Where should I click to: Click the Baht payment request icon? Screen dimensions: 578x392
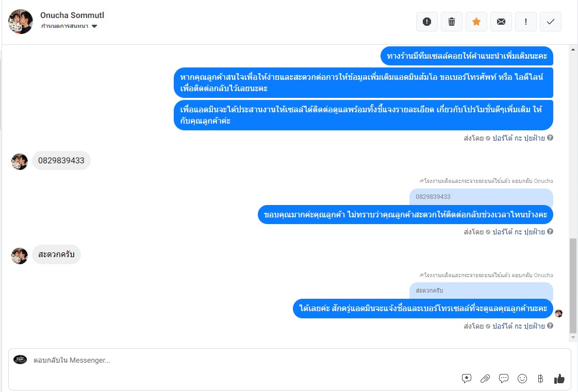(x=540, y=379)
